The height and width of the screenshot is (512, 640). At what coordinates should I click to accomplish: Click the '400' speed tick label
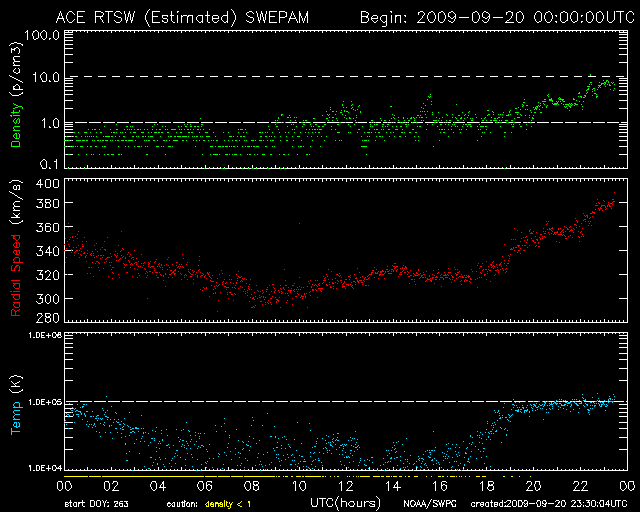(x=47, y=184)
